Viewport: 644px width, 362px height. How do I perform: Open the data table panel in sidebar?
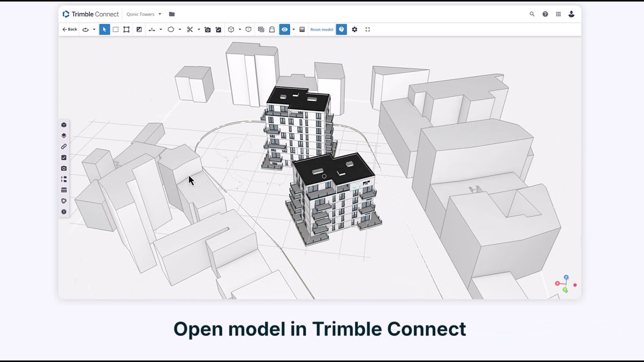(64, 190)
